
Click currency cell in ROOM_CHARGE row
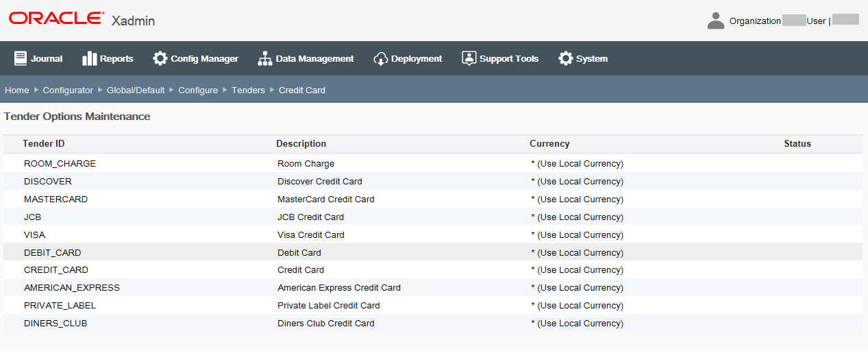click(x=577, y=164)
